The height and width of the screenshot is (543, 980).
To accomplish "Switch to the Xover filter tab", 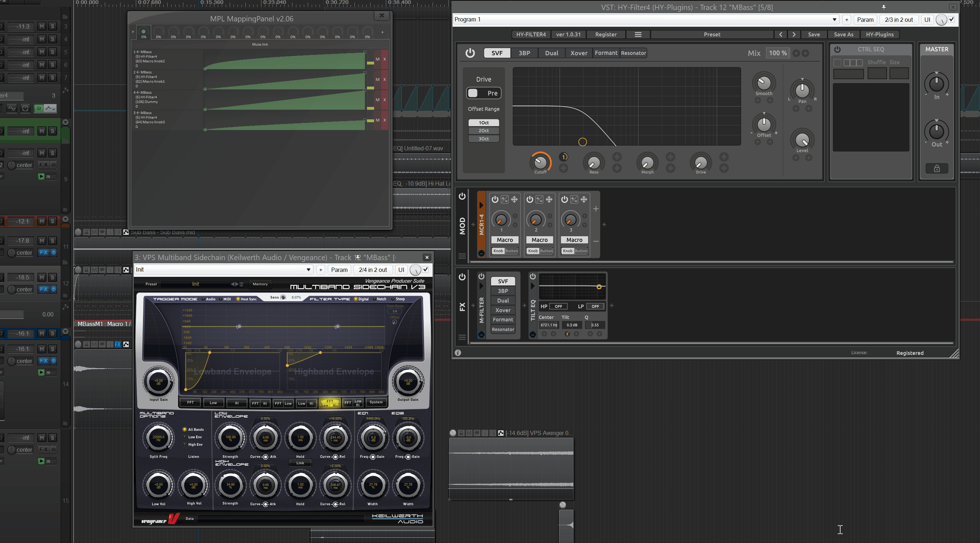I will [579, 53].
